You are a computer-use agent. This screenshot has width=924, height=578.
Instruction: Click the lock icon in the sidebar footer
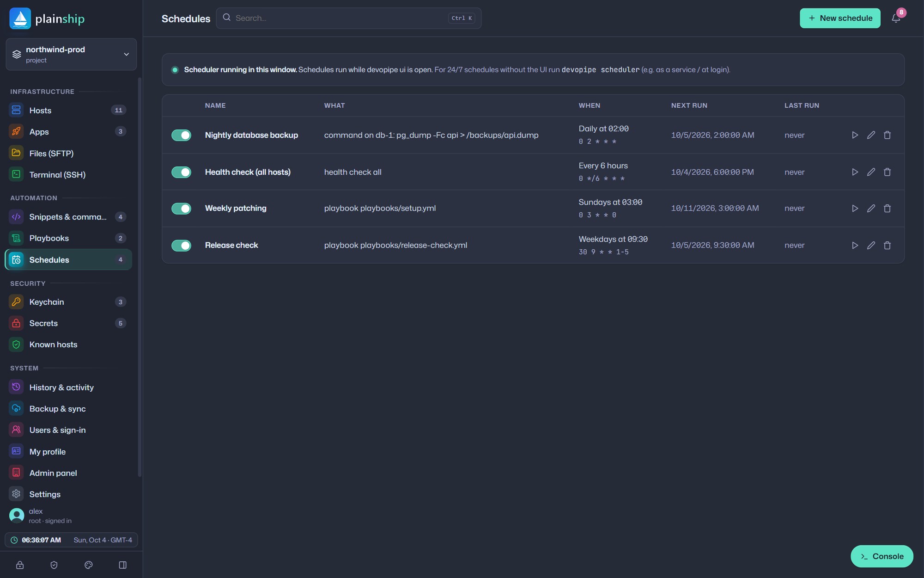(x=20, y=565)
